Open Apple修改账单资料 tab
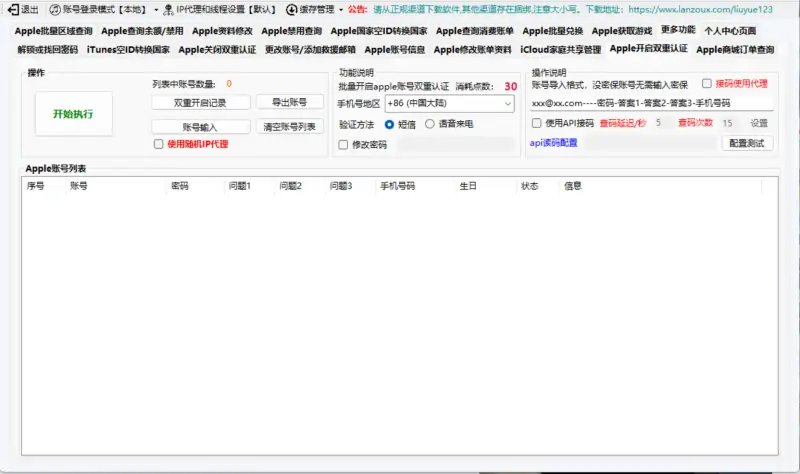 [472, 49]
